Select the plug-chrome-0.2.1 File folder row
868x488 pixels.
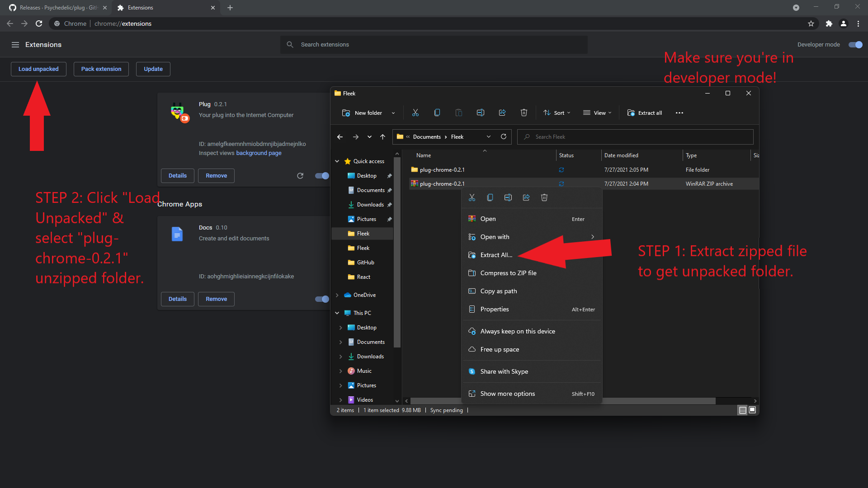click(x=583, y=170)
